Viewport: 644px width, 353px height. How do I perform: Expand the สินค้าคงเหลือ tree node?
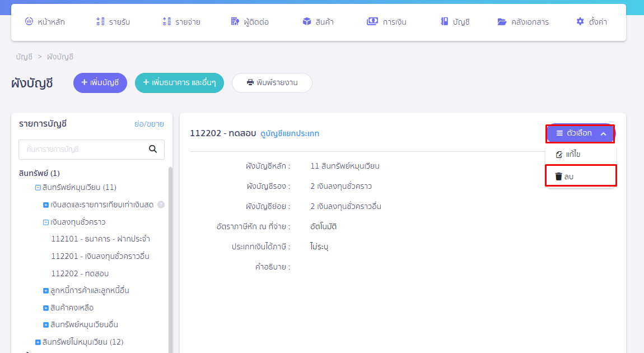[x=46, y=308]
